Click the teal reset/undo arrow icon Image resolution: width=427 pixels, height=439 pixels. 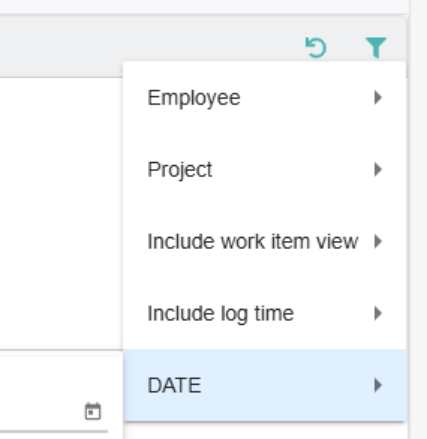(316, 48)
